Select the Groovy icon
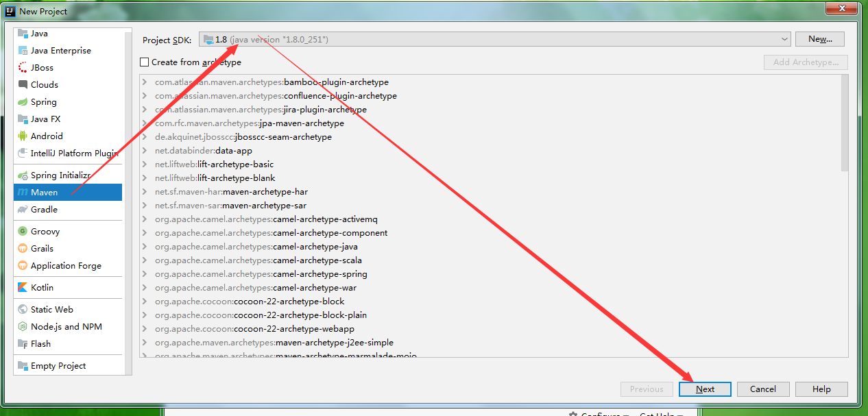 (x=23, y=232)
